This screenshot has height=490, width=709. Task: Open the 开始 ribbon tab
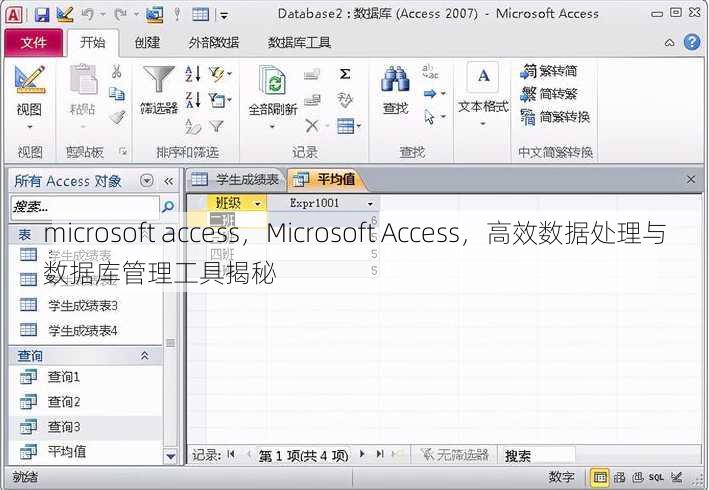pyautogui.click(x=93, y=42)
